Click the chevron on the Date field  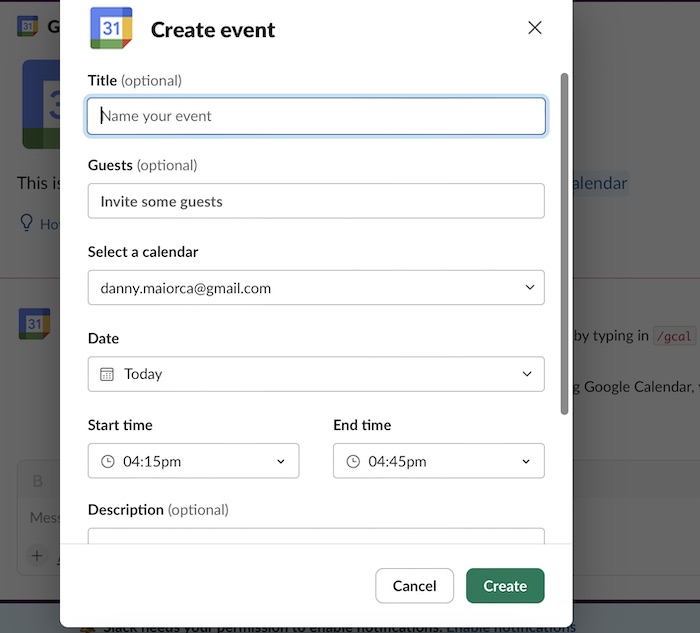(527, 374)
